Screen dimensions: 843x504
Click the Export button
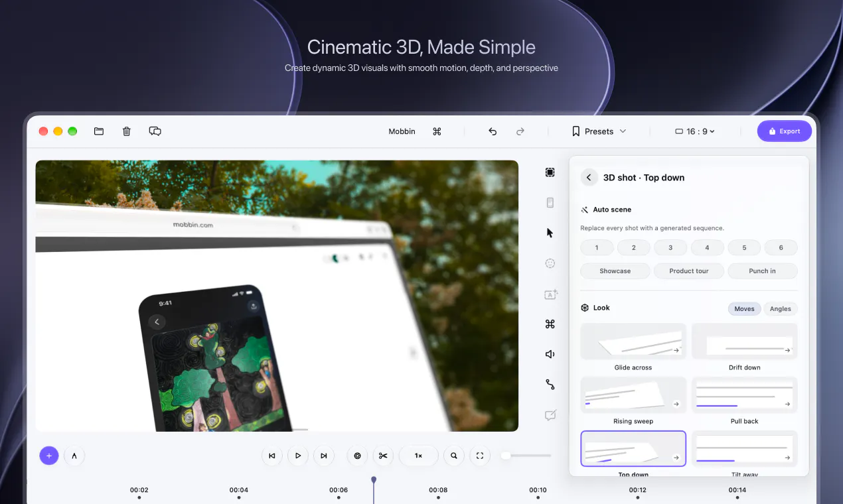[785, 131]
